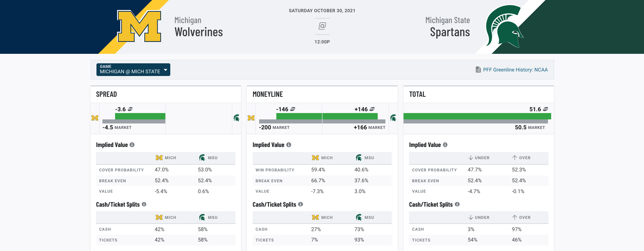
Task: Click the PFF football icon next to +146
Action: [x=372, y=109]
